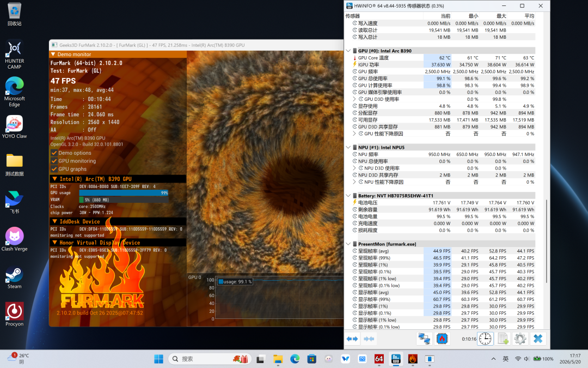Expand NPU 性能下降原因 row
Image resolution: width=588 pixels, height=368 pixels.
(354, 182)
